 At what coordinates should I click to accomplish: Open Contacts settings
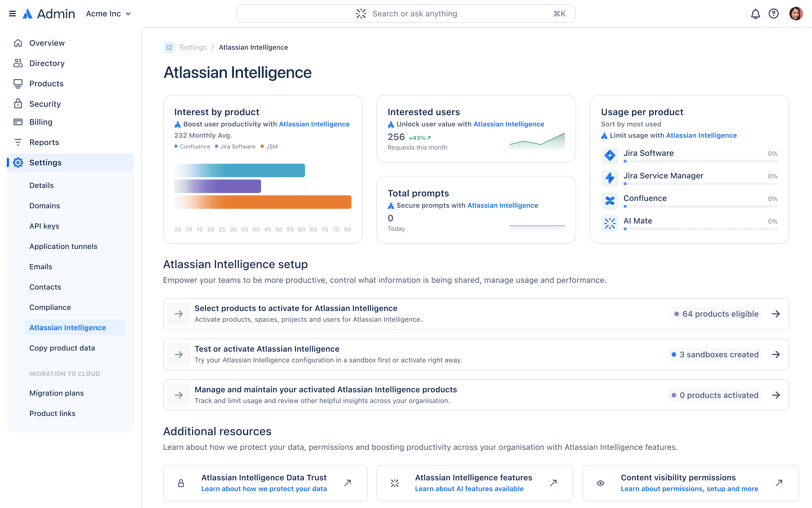click(45, 287)
